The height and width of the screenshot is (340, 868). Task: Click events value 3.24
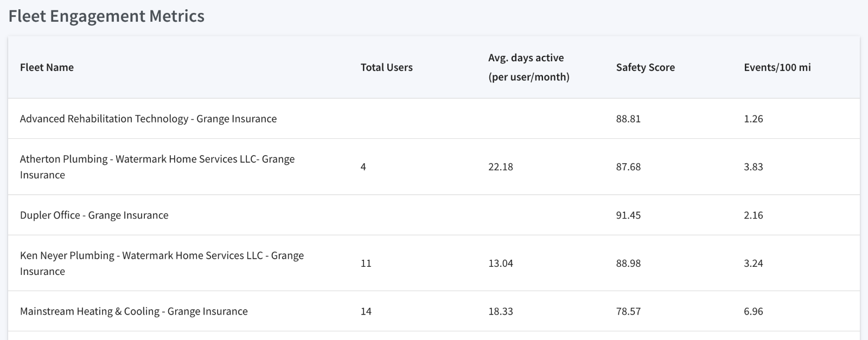click(753, 264)
